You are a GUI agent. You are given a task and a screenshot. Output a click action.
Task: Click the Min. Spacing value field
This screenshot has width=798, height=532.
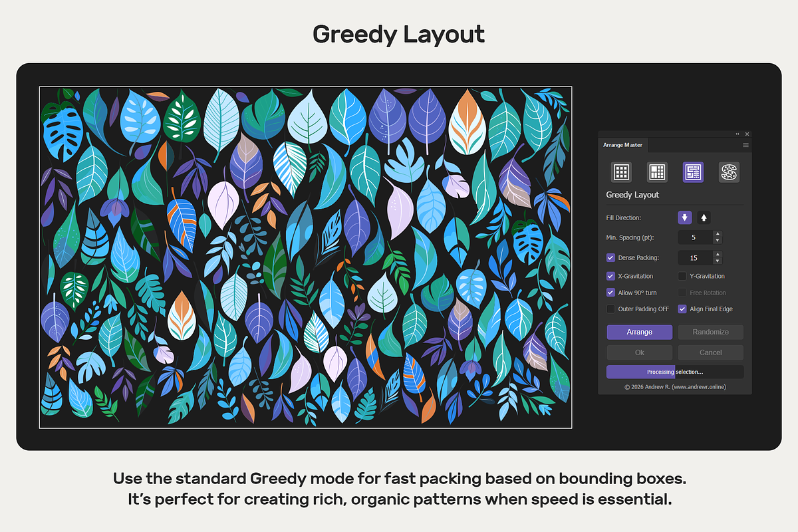(x=694, y=237)
